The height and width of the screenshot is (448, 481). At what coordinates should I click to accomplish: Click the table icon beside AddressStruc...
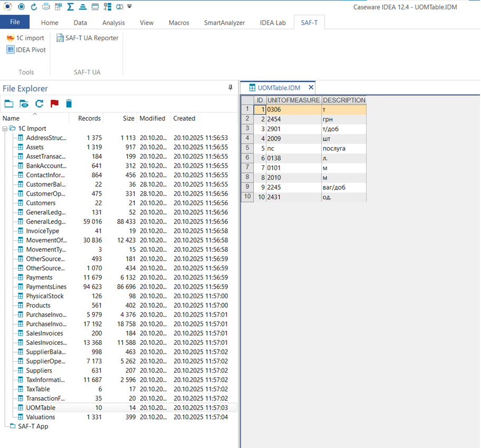tap(20, 138)
